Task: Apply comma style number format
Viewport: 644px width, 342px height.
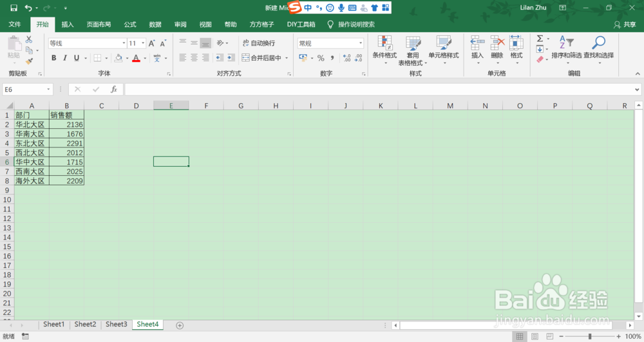Action: coord(332,58)
